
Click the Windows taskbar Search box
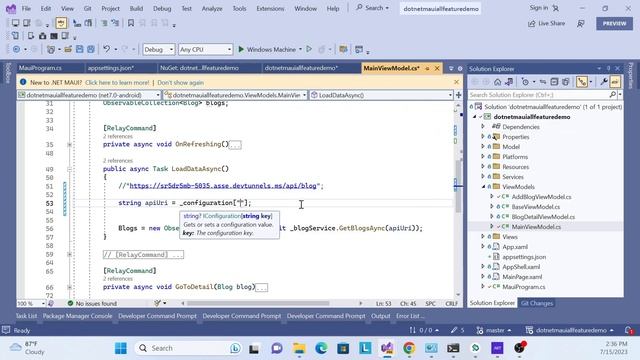pos(189,348)
